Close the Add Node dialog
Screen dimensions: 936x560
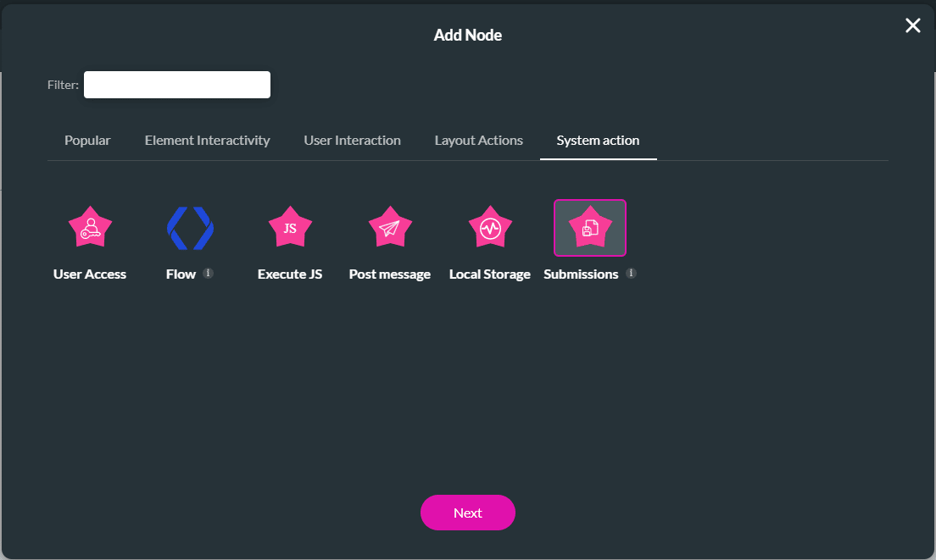[912, 25]
